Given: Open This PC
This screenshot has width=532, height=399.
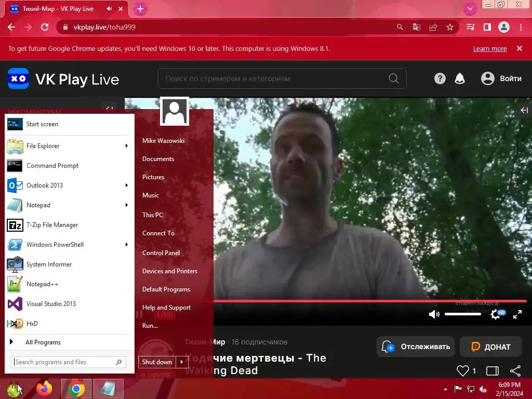Looking at the screenshot, I should 153,215.
